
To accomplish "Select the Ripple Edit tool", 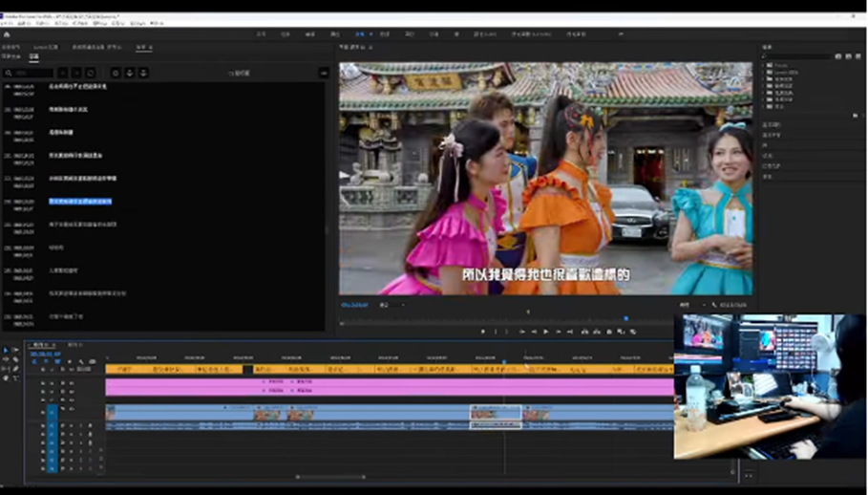I will tap(6, 359).
